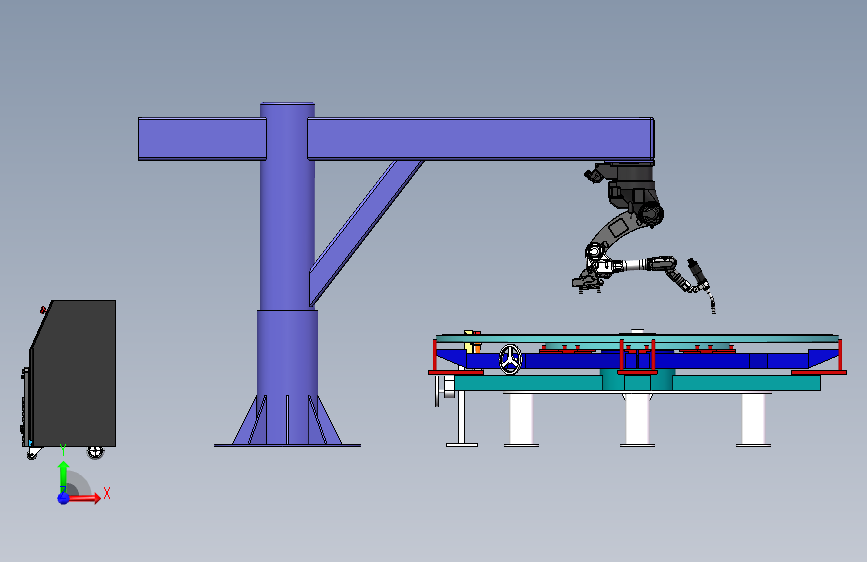Click the red X axis arrow of the triad
This screenshot has height=562, width=867.
(x=84, y=498)
